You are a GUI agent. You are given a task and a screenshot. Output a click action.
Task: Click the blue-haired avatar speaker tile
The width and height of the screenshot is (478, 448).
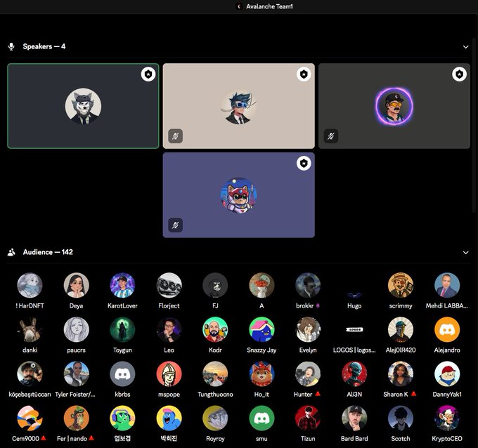click(x=239, y=106)
